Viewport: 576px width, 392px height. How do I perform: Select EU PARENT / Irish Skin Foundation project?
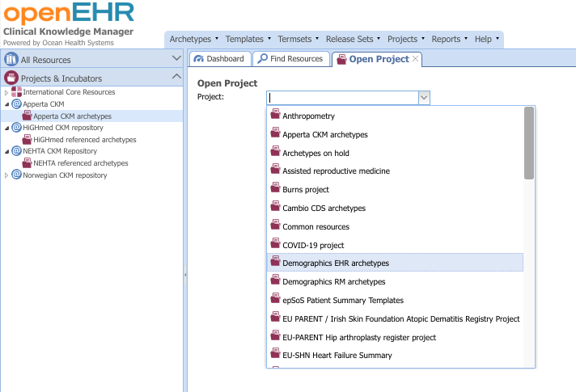395,318
